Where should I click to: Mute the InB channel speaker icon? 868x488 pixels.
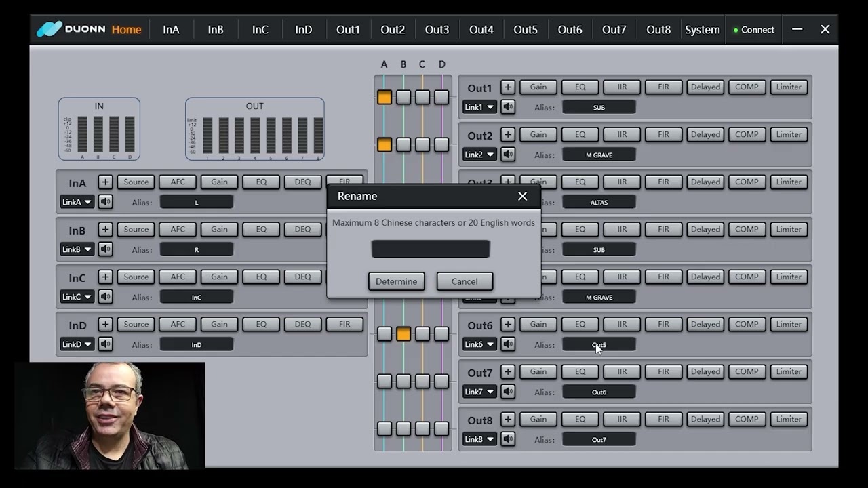(x=105, y=249)
